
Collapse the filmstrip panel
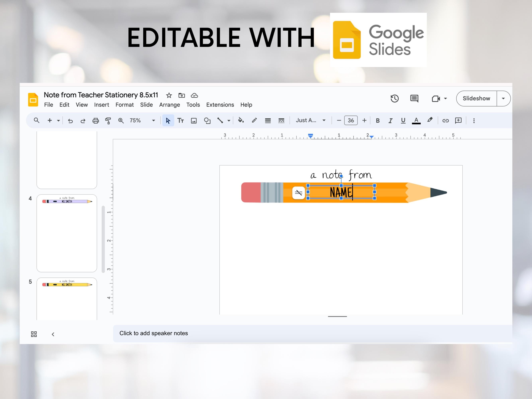coord(53,334)
